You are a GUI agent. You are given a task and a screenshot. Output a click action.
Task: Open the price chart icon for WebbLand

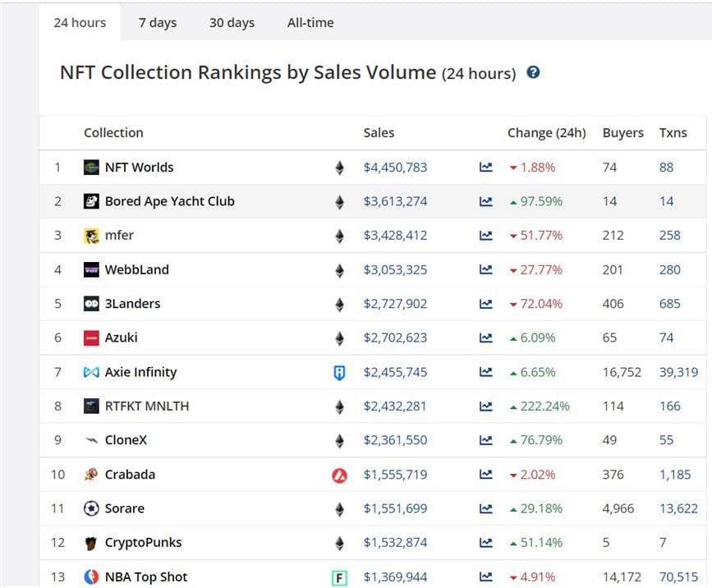[x=488, y=269]
